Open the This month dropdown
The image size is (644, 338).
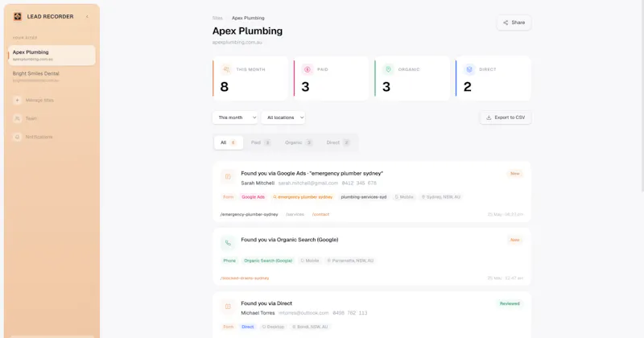click(x=235, y=117)
